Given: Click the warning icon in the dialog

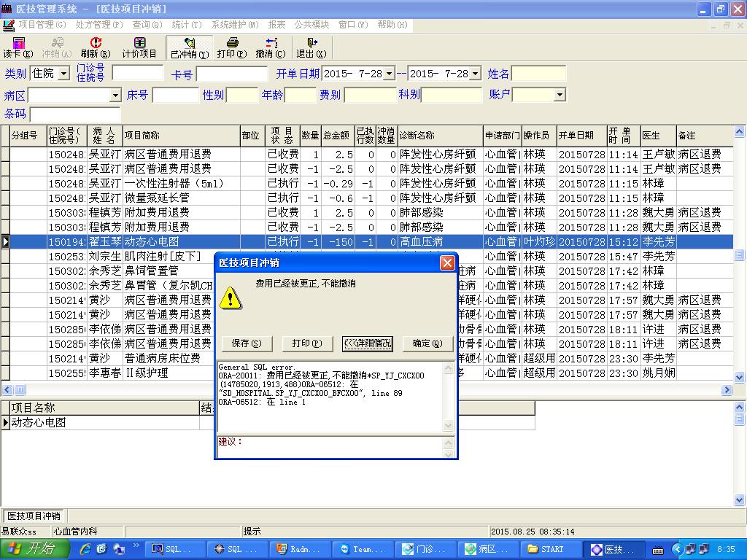Looking at the screenshot, I should 230,298.
